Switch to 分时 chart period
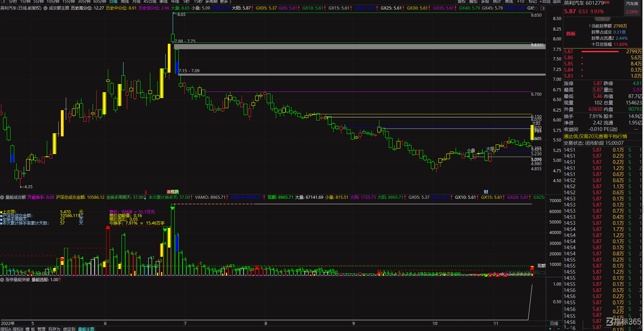Screen dimensions: 644x331 coord(13,2)
